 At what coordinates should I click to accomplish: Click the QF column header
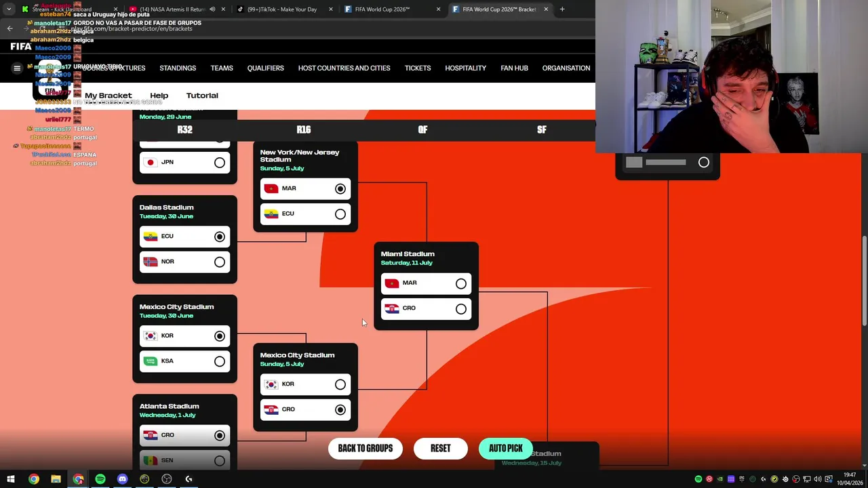click(422, 129)
